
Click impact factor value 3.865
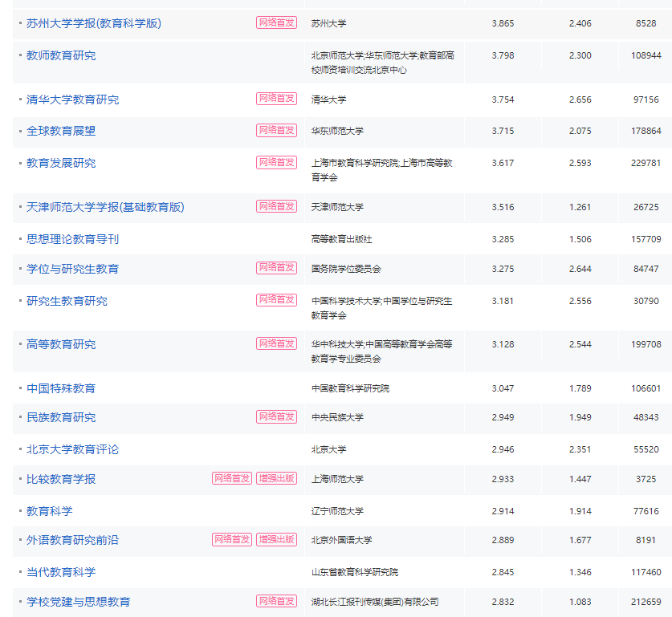click(503, 23)
